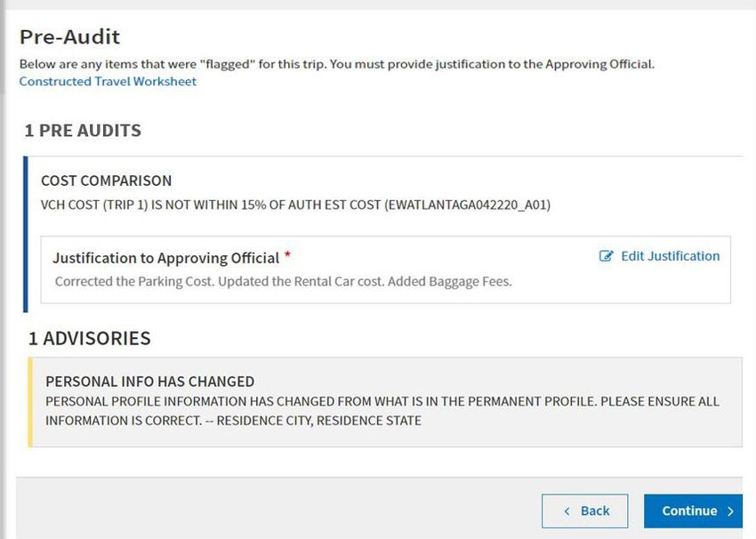Image resolution: width=756 pixels, height=539 pixels.
Task: Click the flagged items instruction sentence
Action: point(337,64)
